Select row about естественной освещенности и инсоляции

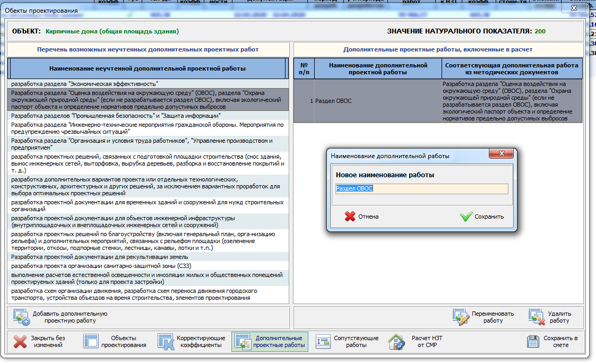click(x=148, y=279)
